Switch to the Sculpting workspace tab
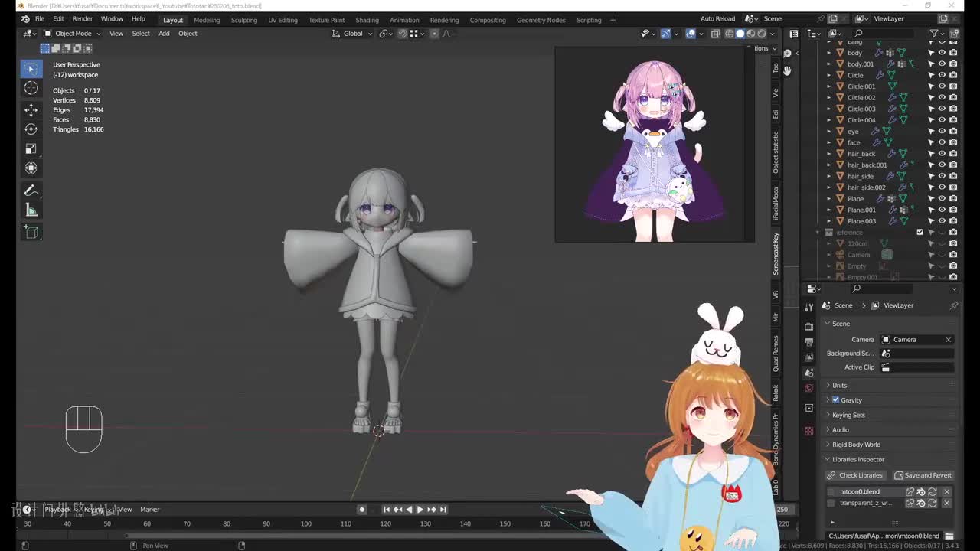The height and width of the screenshot is (551, 980). pyautogui.click(x=244, y=20)
